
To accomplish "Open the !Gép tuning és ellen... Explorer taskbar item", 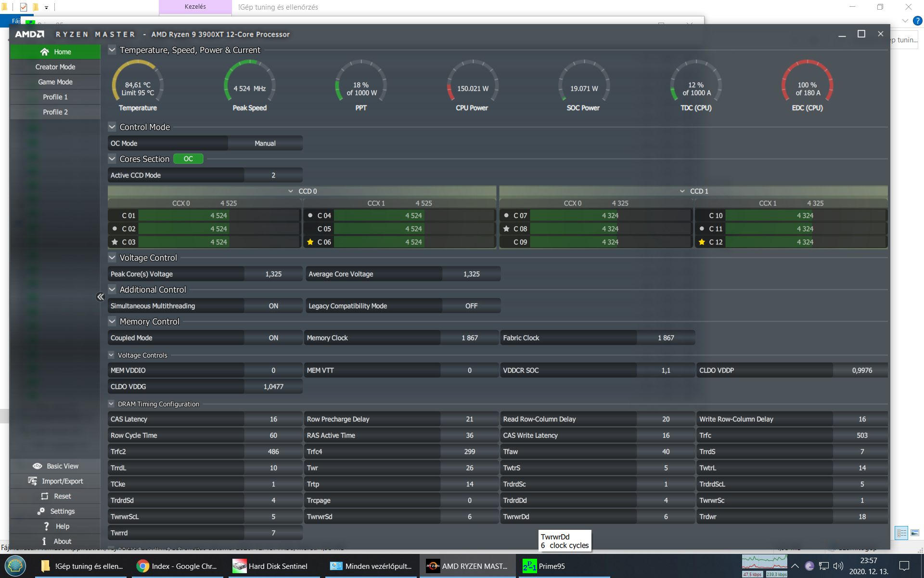I will (x=81, y=566).
